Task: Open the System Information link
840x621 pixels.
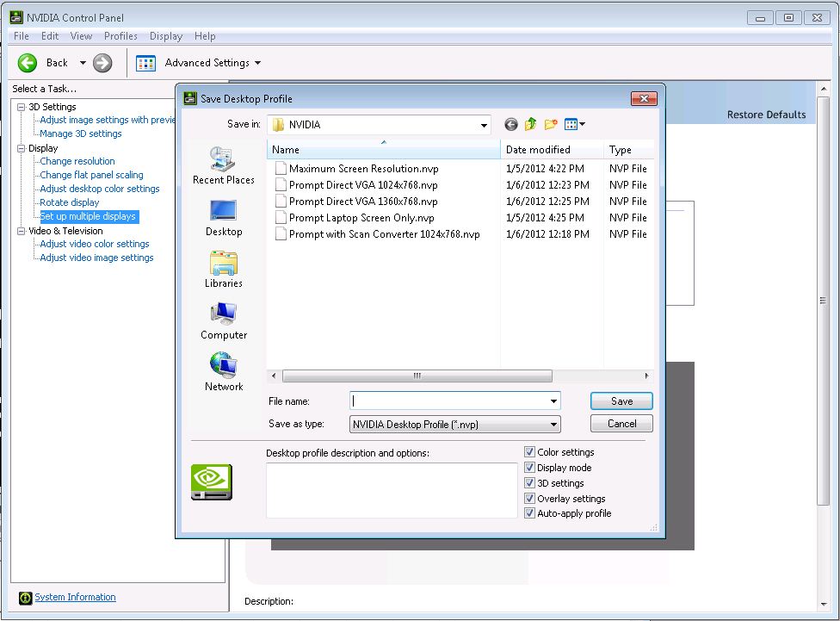Action: [x=75, y=597]
